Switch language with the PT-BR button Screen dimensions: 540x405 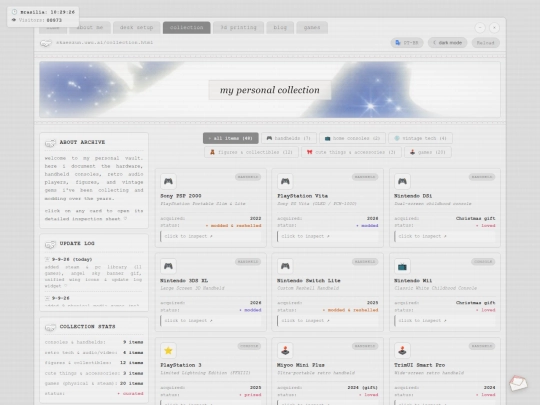(407, 43)
